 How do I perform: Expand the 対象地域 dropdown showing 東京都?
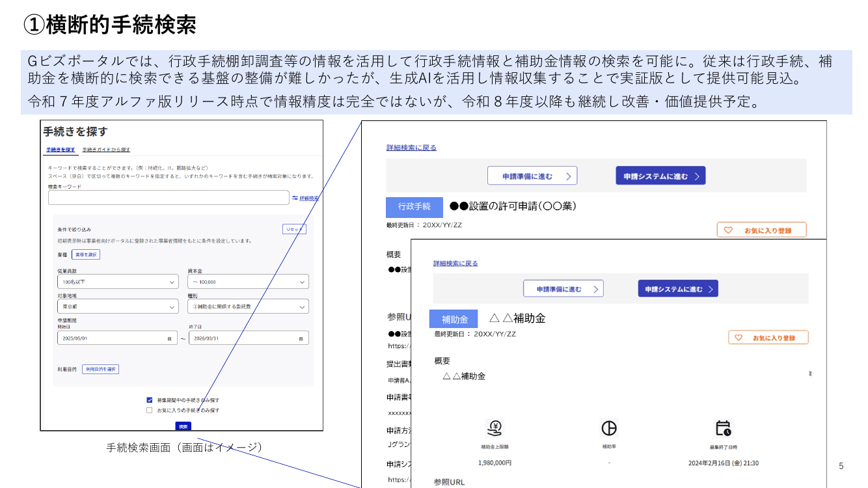coord(118,306)
